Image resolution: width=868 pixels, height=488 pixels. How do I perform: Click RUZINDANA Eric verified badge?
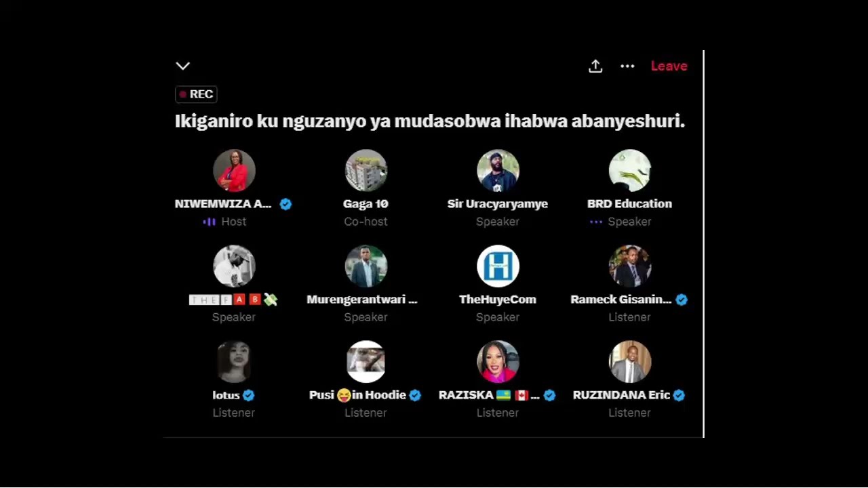click(679, 395)
